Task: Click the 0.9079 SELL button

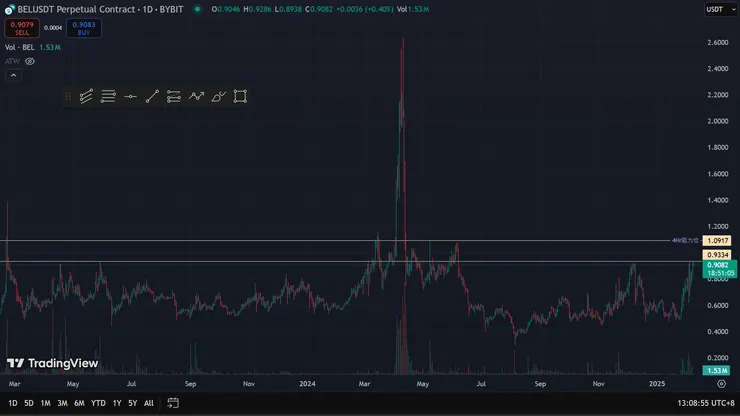Action: (22, 28)
